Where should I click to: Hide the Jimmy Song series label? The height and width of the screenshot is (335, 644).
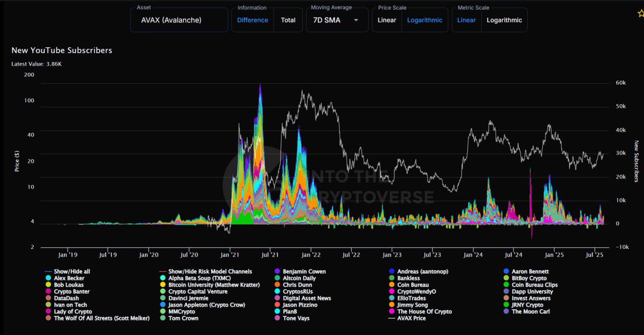(413, 305)
